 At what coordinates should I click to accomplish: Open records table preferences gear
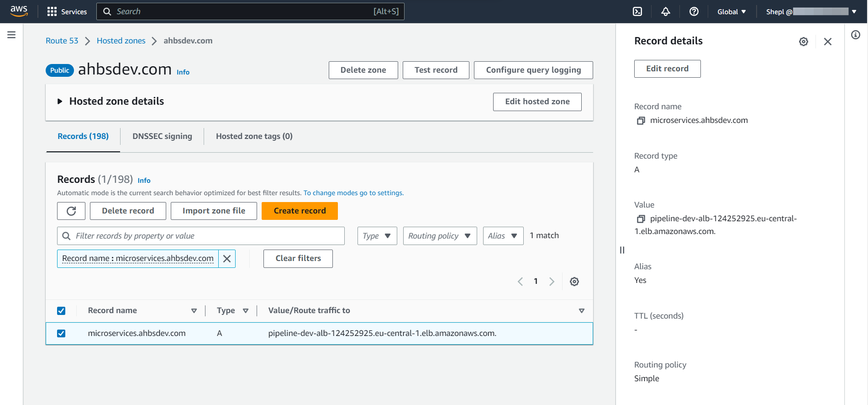point(574,282)
